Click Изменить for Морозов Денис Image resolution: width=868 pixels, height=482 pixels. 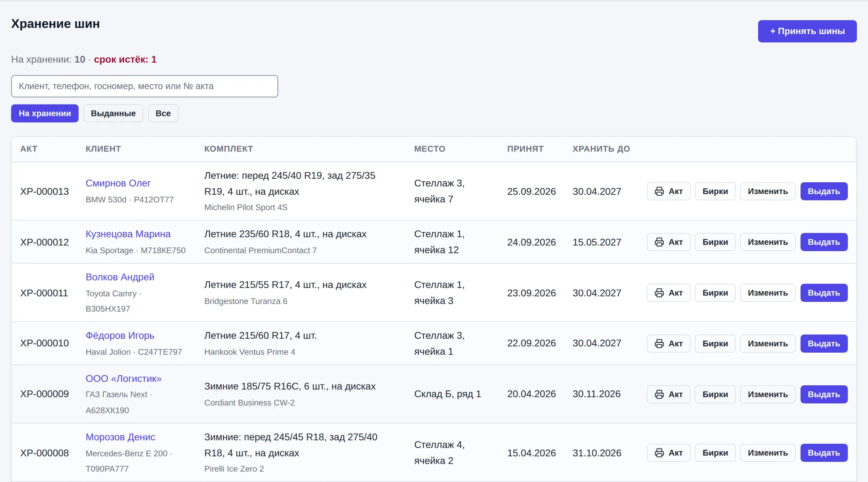(768, 453)
